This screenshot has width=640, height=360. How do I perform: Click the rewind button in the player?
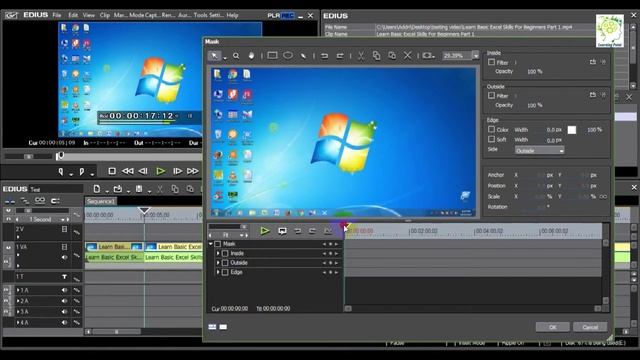click(128, 171)
